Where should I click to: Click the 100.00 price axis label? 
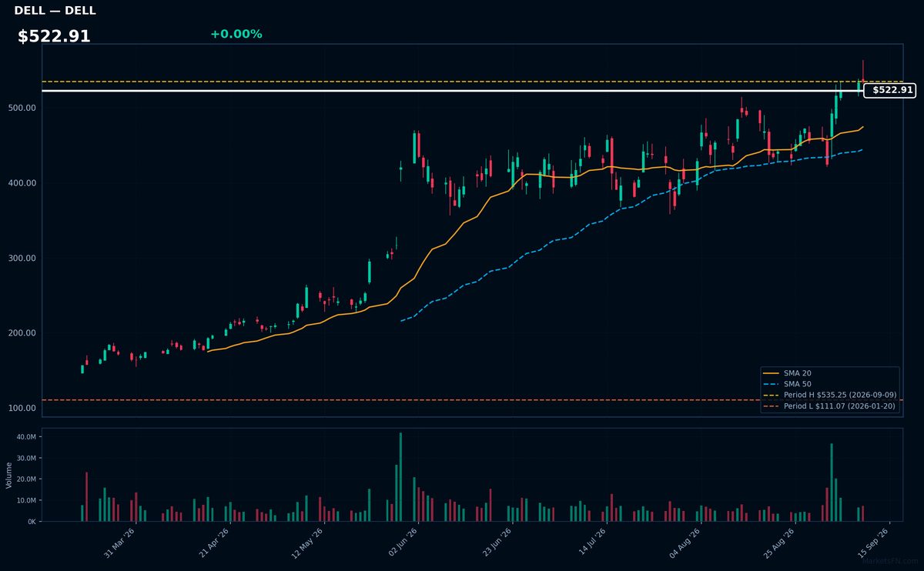(x=24, y=408)
